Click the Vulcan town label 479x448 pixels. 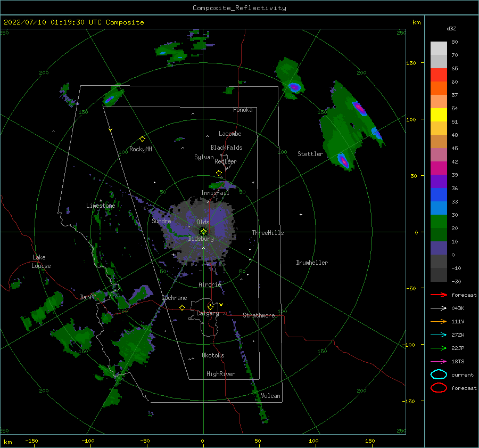270,396
